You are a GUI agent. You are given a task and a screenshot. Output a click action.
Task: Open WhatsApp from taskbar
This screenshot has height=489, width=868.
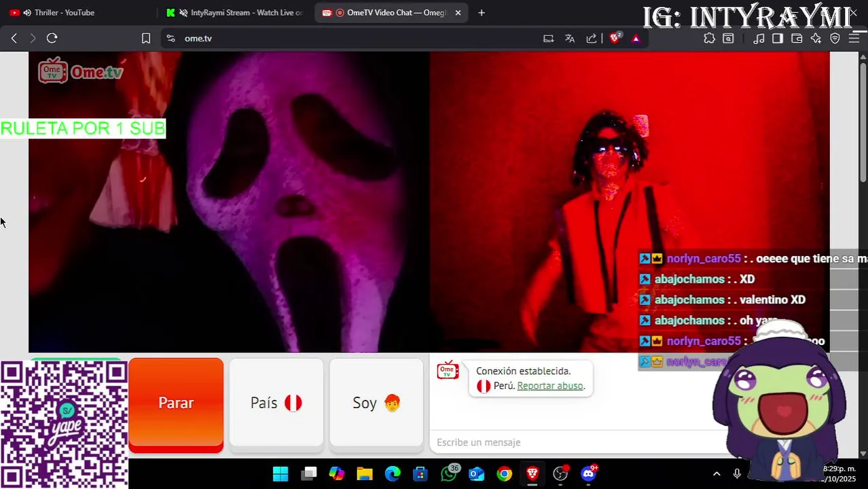click(x=449, y=474)
